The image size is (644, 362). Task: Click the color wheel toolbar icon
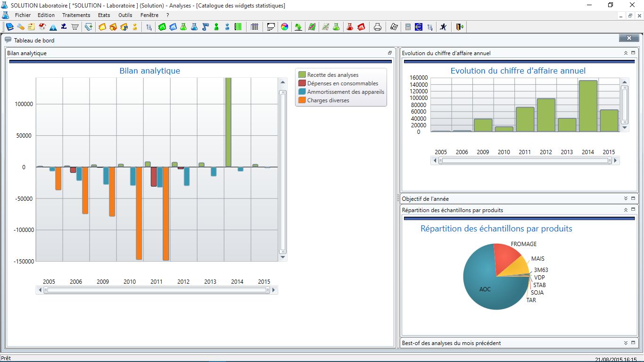pyautogui.click(x=284, y=27)
